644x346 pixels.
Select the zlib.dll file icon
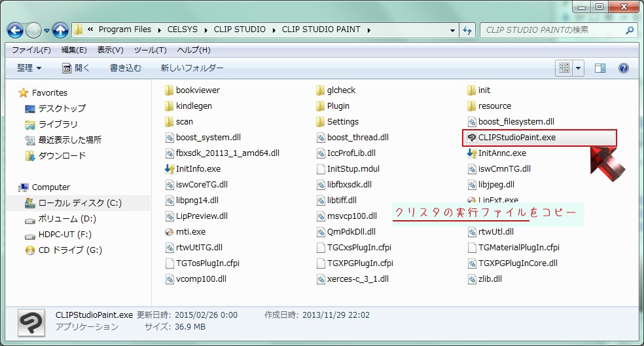pos(471,279)
